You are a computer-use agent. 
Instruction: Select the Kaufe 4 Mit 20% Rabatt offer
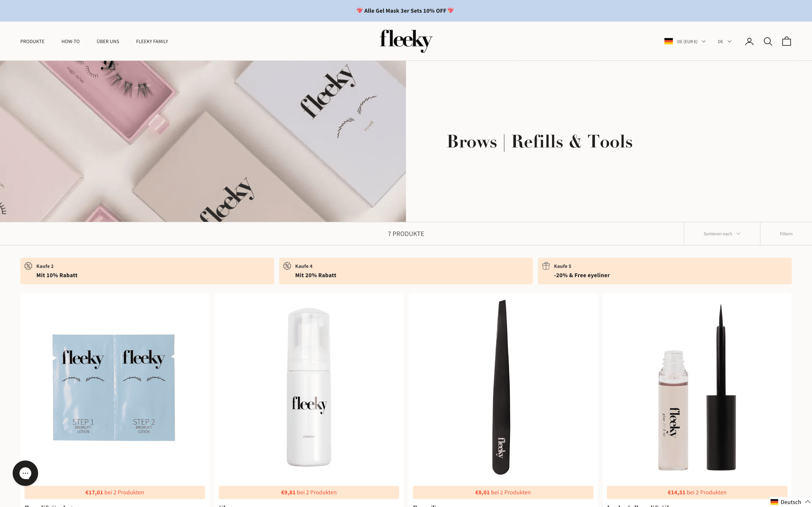point(406,271)
